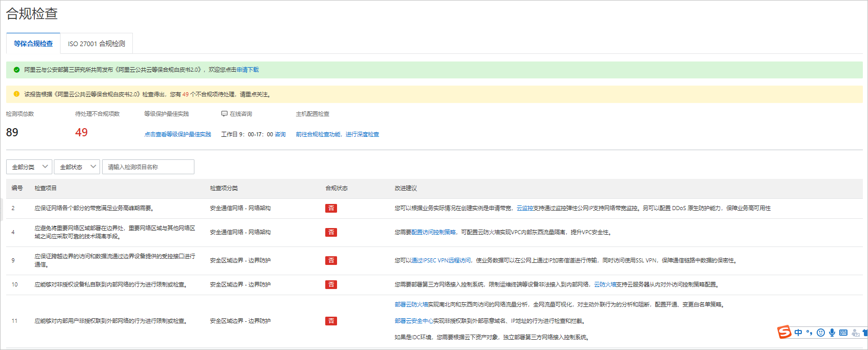
Task: Open the 通过IPSEC VPN远程访问 link
Action: click(x=441, y=260)
